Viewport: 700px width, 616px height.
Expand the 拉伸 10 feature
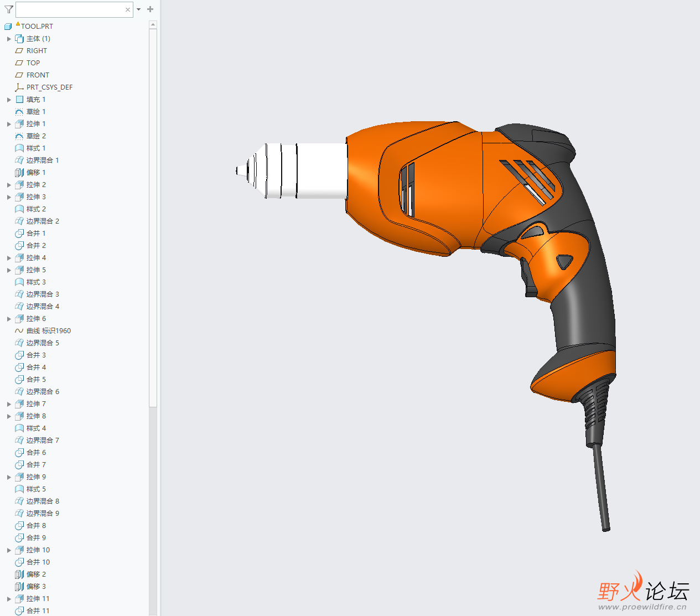pyautogui.click(x=9, y=550)
